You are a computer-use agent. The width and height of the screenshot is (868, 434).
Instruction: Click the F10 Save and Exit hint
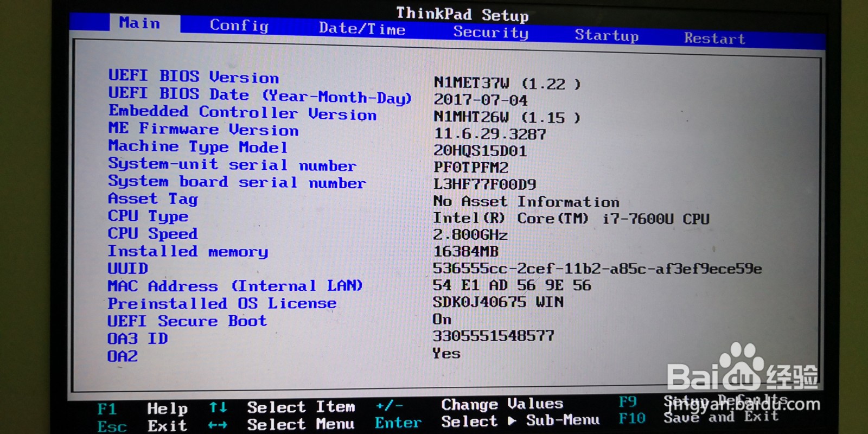click(x=699, y=417)
